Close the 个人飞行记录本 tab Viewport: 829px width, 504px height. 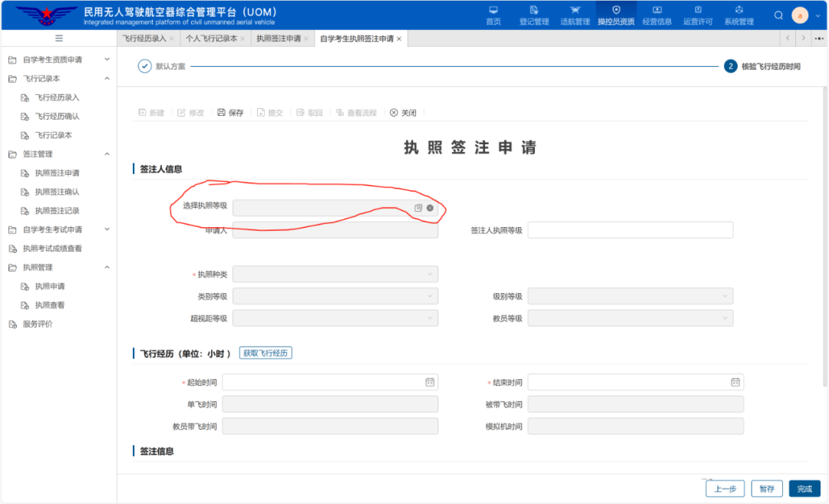[x=243, y=38]
